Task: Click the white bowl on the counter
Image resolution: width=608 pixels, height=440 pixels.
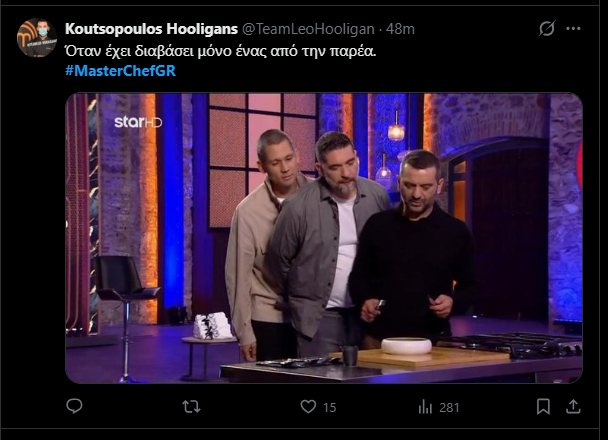Action: click(406, 346)
